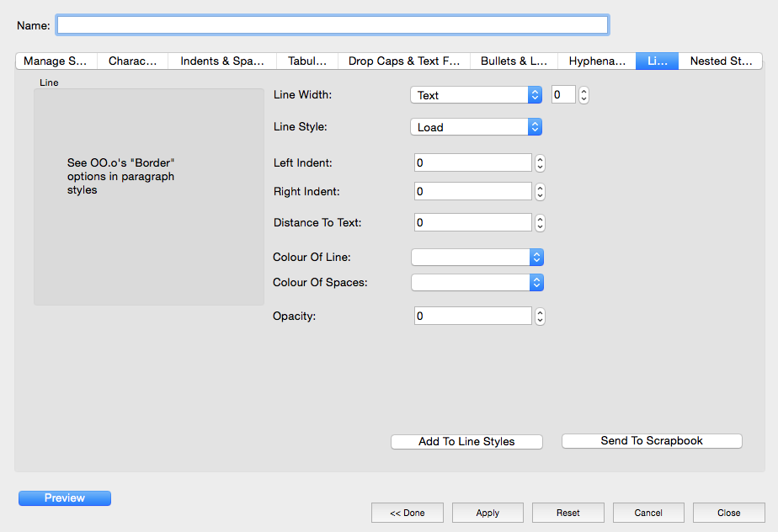Switch to the Manage S... tab
The width and height of the screenshot is (778, 532).
pos(56,61)
